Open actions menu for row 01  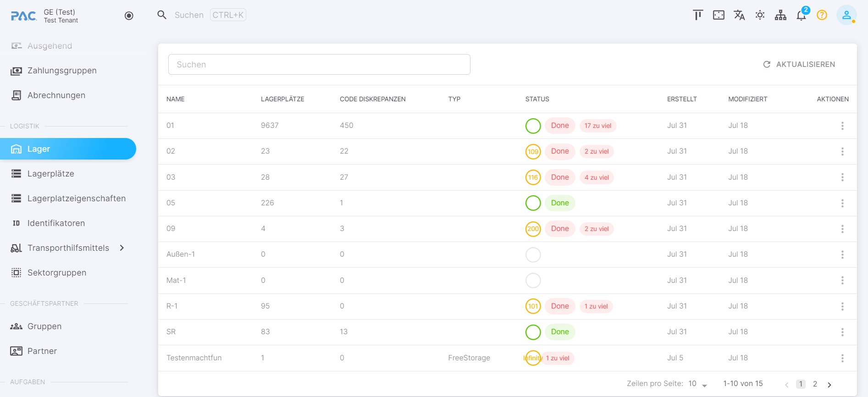point(842,126)
